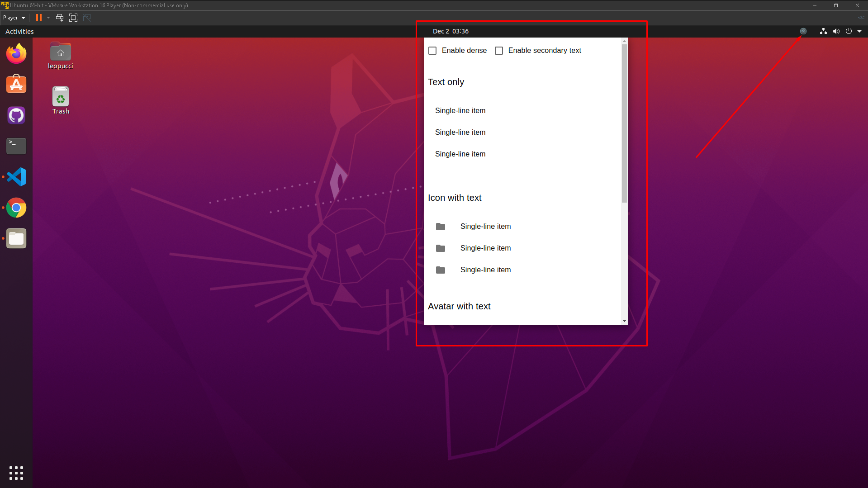Click the folder icon of the second icon-list item

click(441, 248)
